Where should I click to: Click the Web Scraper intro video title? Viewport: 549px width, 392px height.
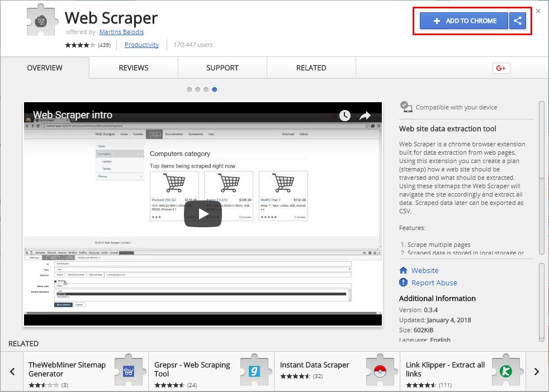pos(73,114)
